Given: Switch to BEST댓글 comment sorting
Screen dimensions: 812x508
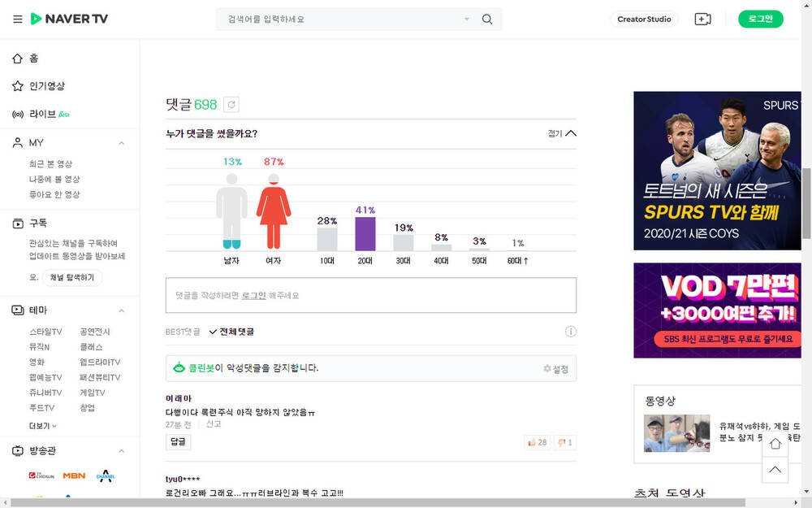Looking at the screenshot, I should tap(183, 332).
